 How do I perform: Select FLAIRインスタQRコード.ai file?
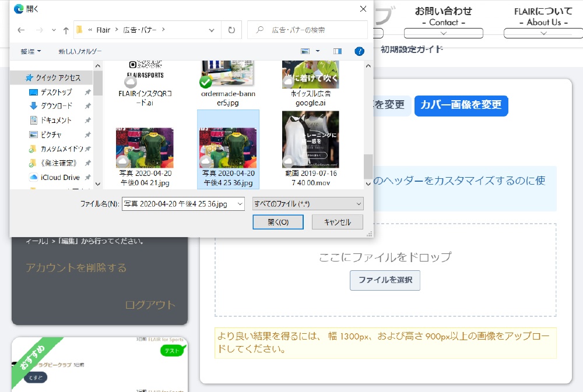(145, 84)
